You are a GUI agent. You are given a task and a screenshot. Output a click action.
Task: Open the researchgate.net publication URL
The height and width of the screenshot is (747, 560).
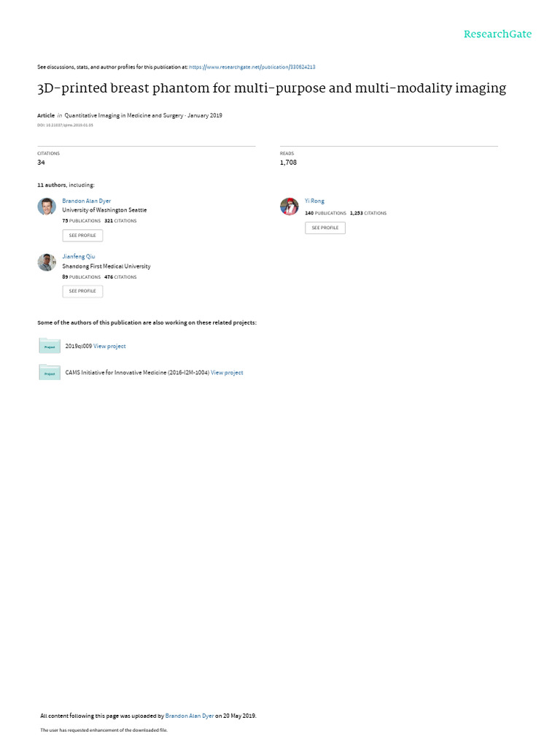[x=252, y=67]
